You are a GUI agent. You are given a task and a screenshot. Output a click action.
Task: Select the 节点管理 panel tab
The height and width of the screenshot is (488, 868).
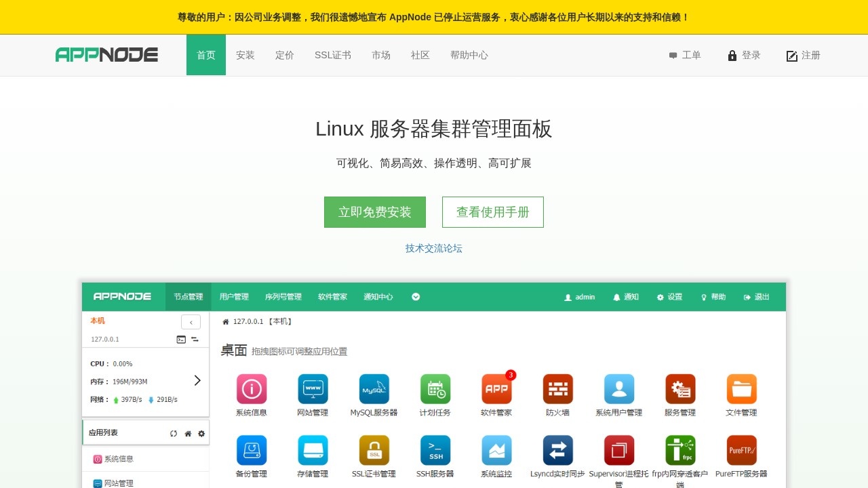[189, 297]
